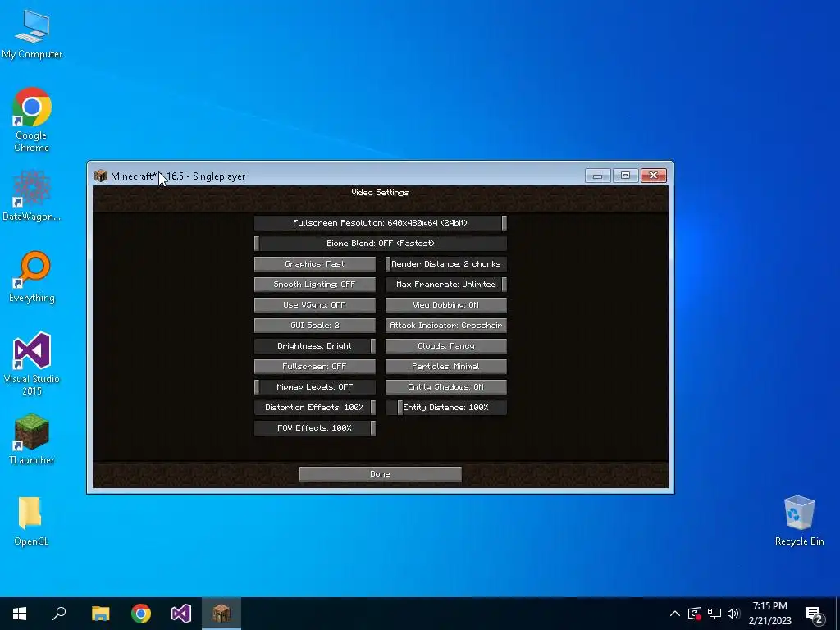840x630 pixels.
Task: Click the Biome Blend slider
Action: tap(381, 243)
